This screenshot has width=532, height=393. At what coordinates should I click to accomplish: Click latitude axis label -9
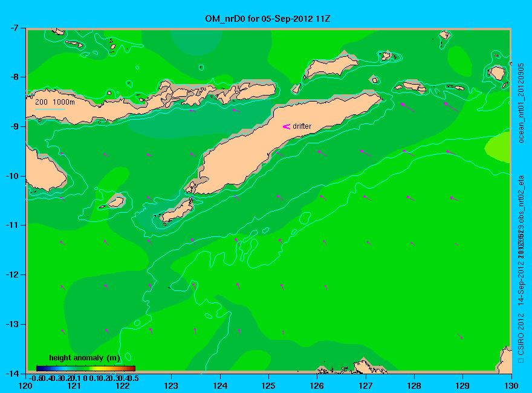[x=13, y=126]
